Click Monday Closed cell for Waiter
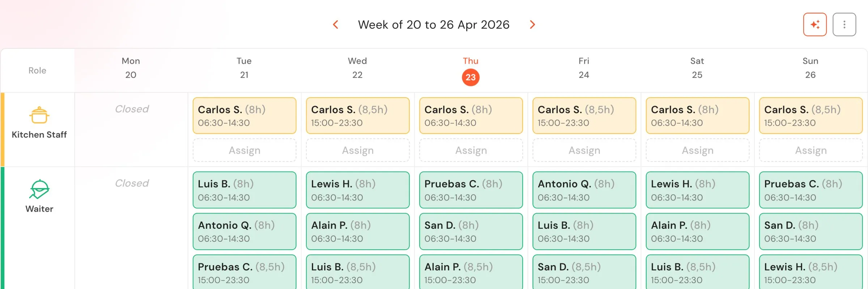The image size is (868, 289). pyautogui.click(x=131, y=183)
